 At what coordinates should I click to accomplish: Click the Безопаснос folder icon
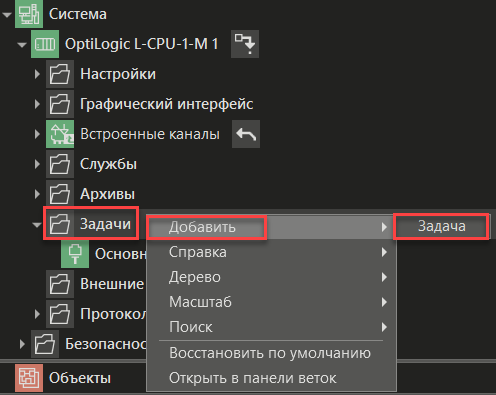click(x=45, y=344)
